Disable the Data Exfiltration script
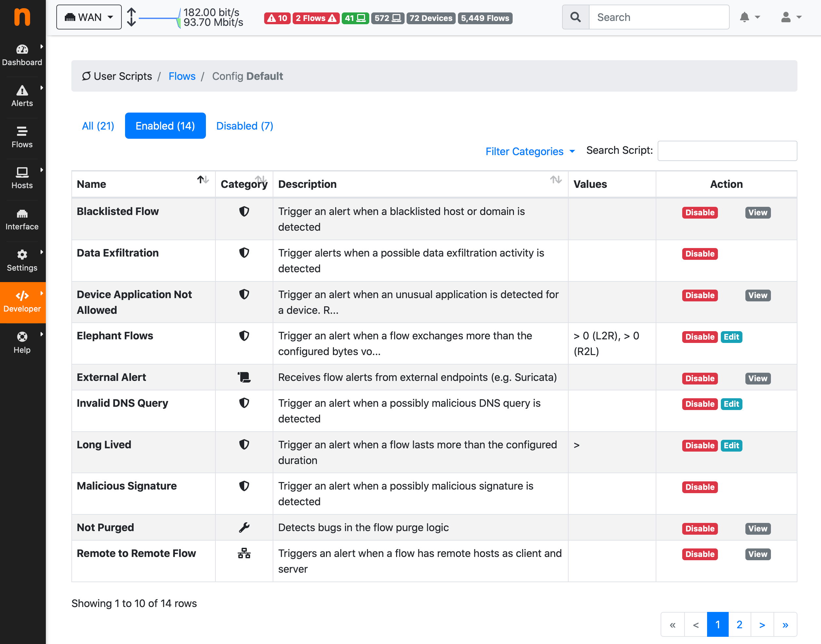 point(700,254)
